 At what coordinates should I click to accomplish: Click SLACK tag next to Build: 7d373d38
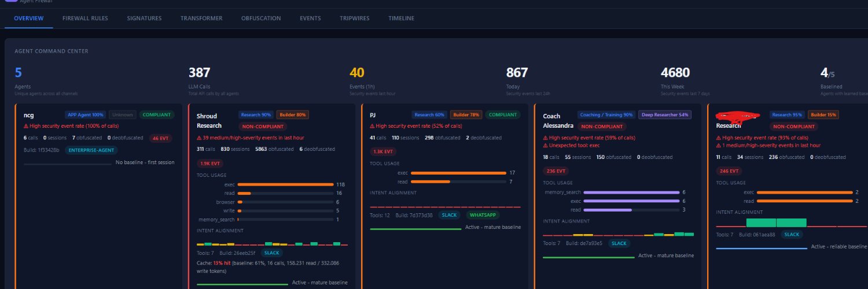tap(449, 215)
